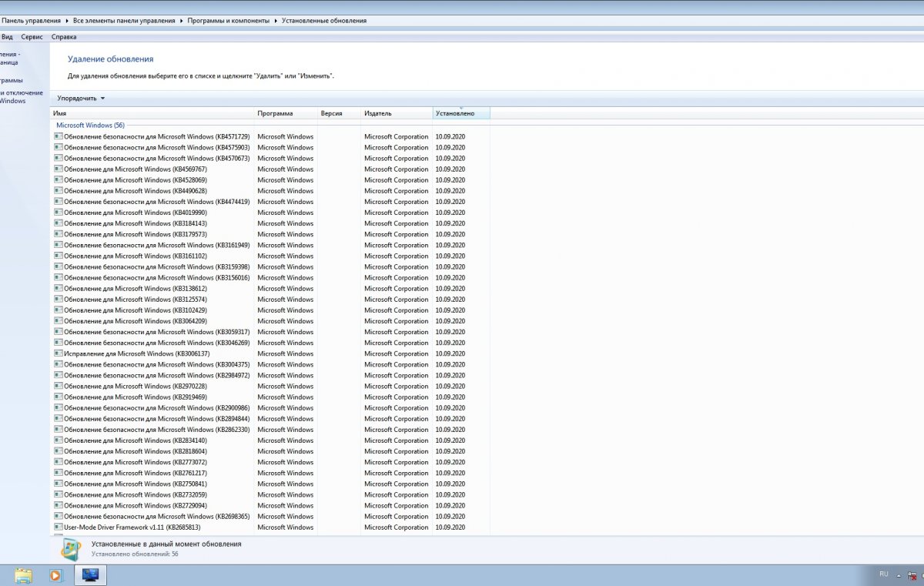Screen dimensions: 924x586
Task: Click the icon of update KB3161949
Action: coord(58,245)
